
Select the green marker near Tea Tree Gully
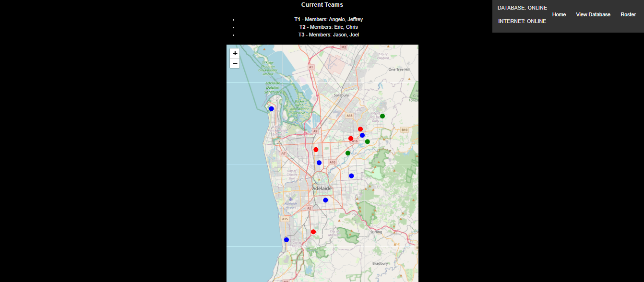pyautogui.click(x=382, y=116)
